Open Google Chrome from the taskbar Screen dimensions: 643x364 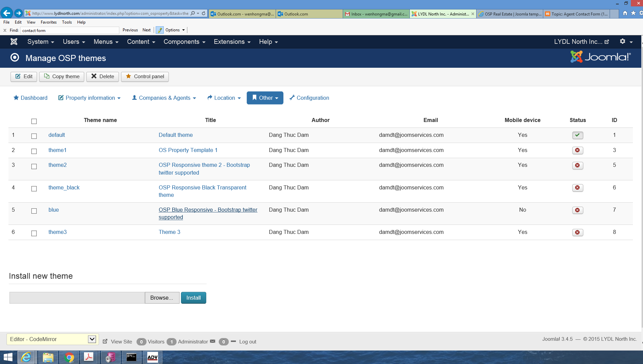[69, 357]
